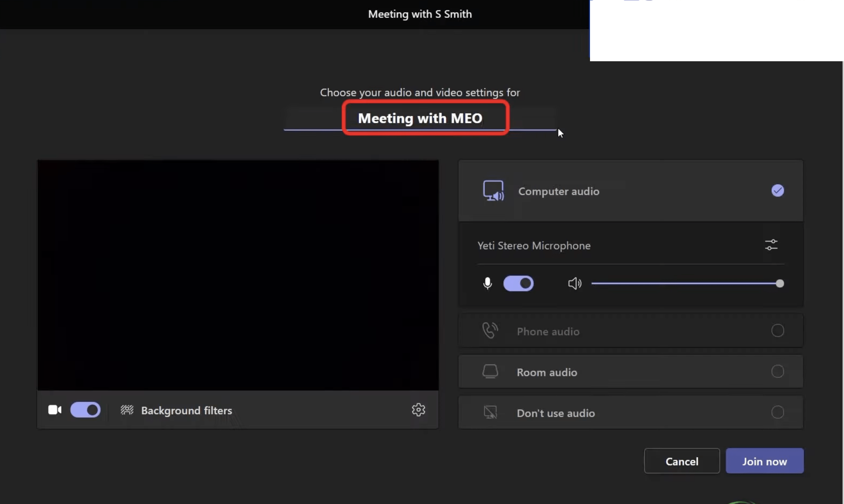Image resolution: width=844 pixels, height=504 pixels.
Task: Click the Room audio device icon
Action: tap(490, 371)
